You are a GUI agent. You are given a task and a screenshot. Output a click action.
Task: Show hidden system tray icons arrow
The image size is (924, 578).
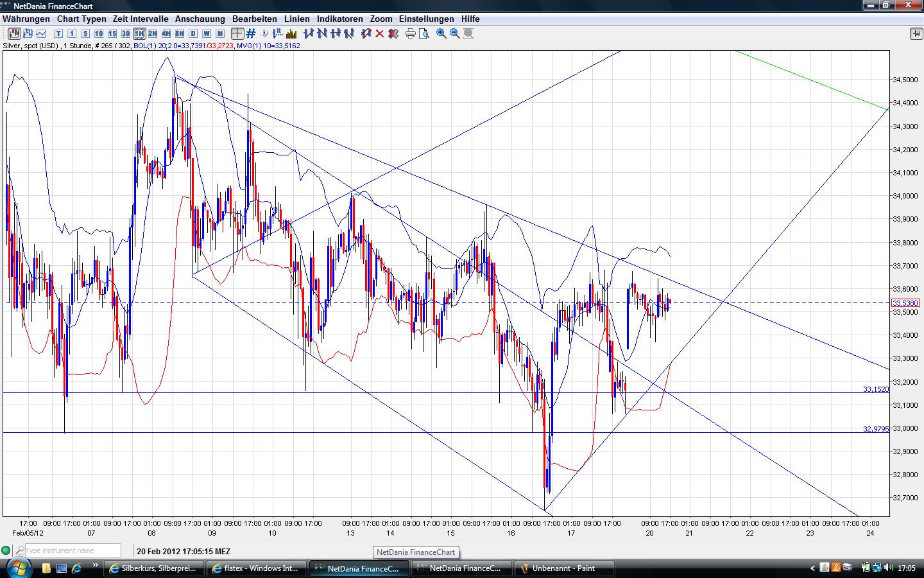[812, 568]
